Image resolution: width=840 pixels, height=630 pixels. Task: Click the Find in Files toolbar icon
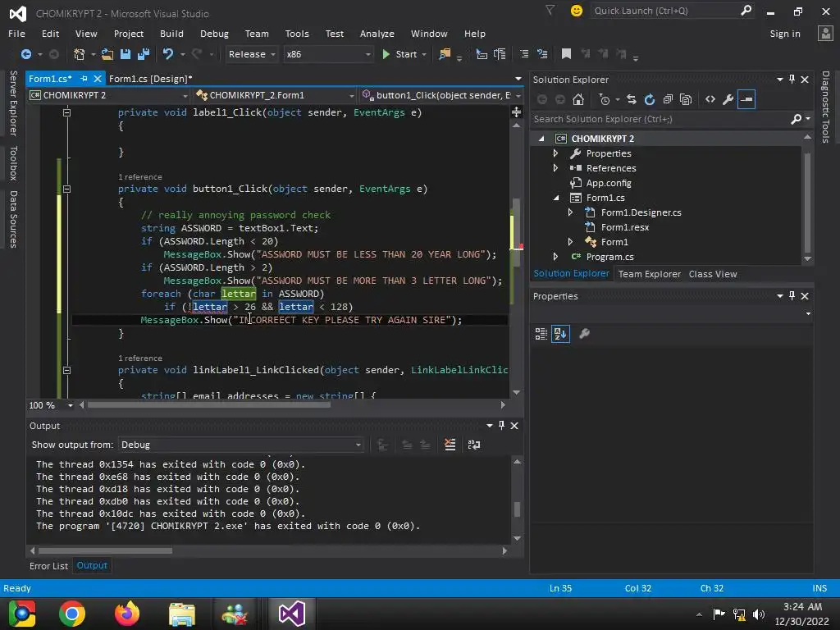(444, 54)
